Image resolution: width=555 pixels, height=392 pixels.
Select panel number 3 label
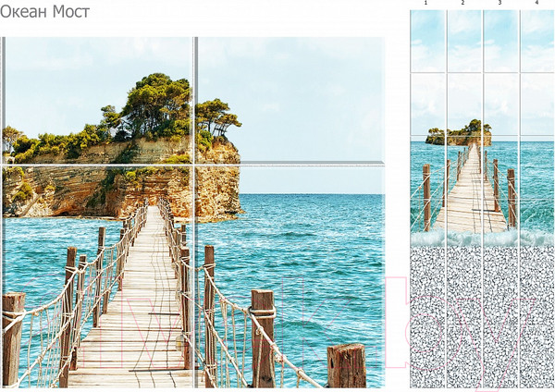[499, 3]
